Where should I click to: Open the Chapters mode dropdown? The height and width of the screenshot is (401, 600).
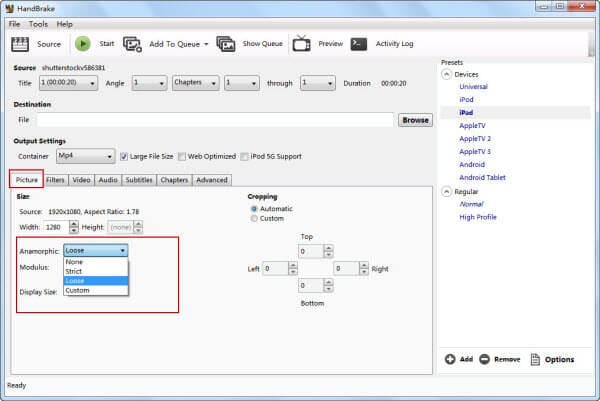(x=196, y=83)
